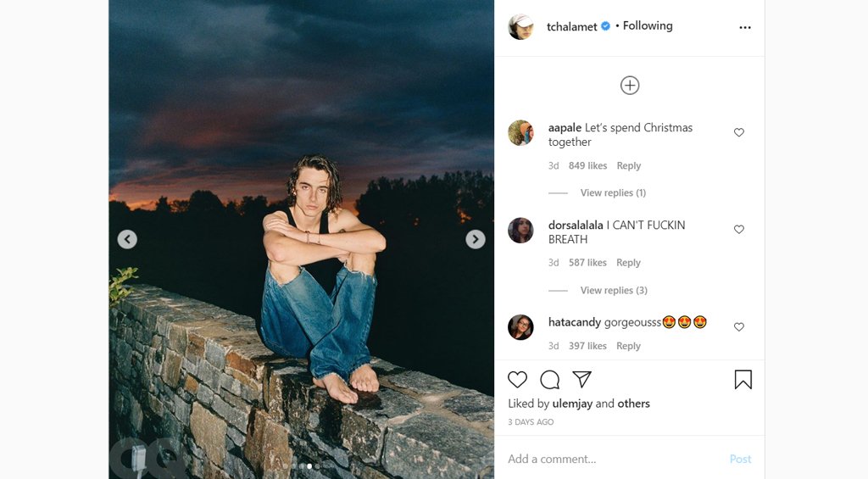Image resolution: width=868 pixels, height=479 pixels.
Task: Like the post with the heart icon
Action: (517, 380)
